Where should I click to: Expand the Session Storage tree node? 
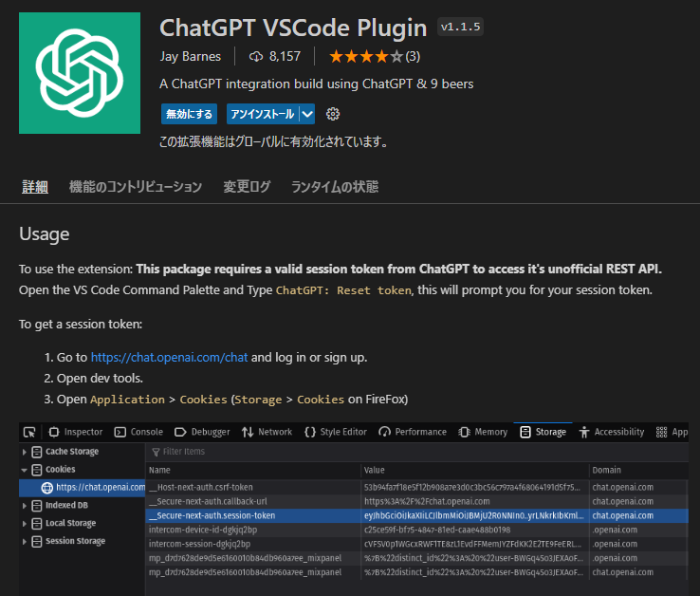point(24,541)
